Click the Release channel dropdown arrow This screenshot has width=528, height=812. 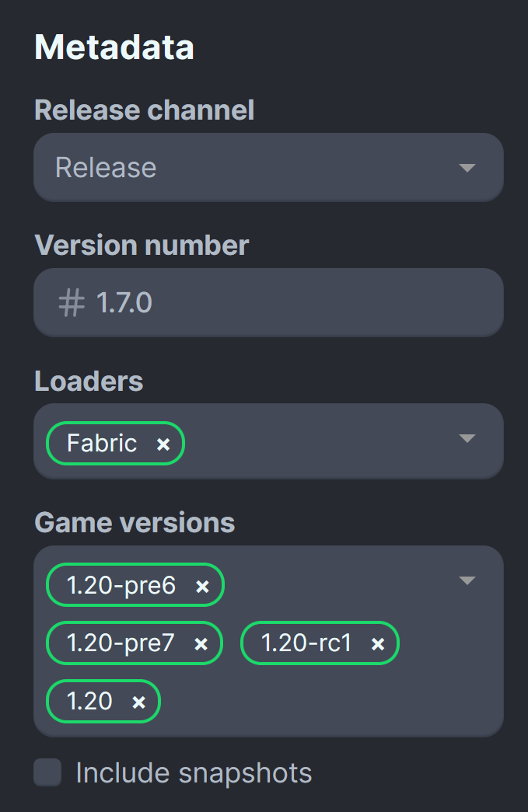point(467,167)
